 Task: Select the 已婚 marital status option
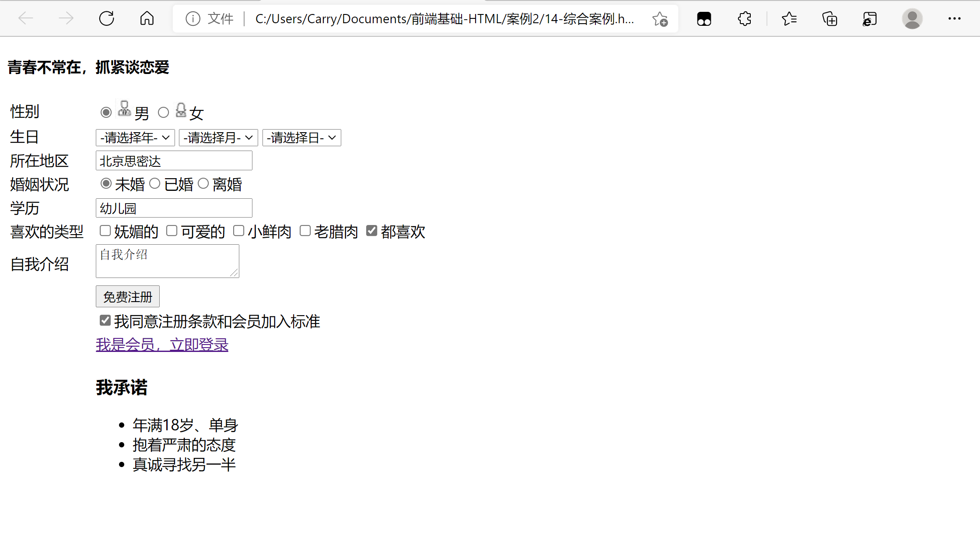coord(154,183)
